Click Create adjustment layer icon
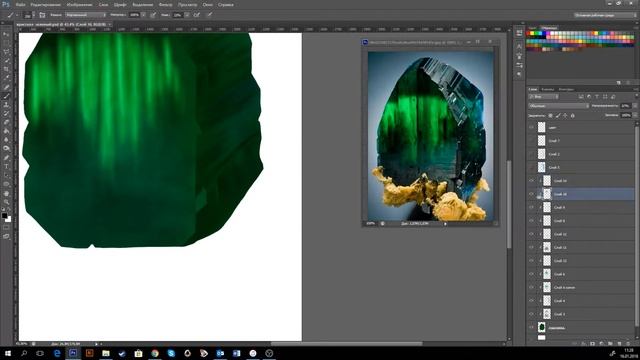This screenshot has width=640, height=360. [602, 343]
